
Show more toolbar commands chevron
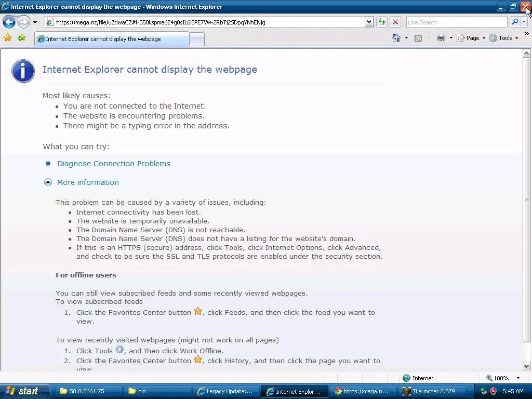pos(526,34)
